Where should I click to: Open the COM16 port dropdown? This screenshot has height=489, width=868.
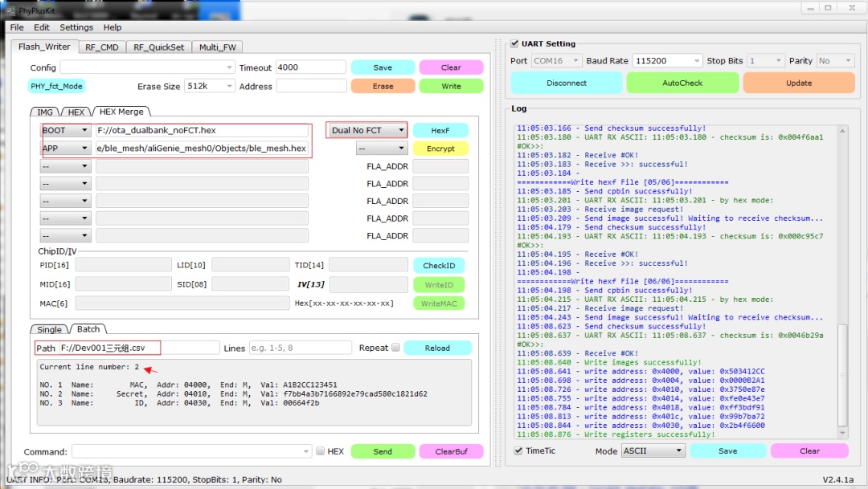556,61
